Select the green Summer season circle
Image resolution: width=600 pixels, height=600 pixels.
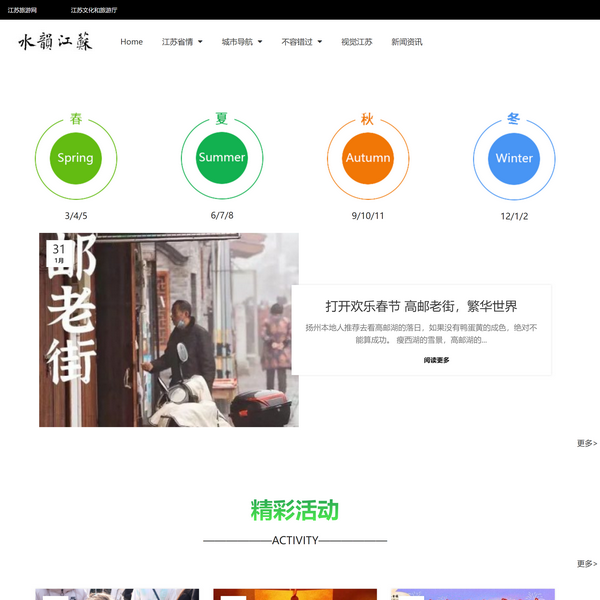(x=222, y=158)
